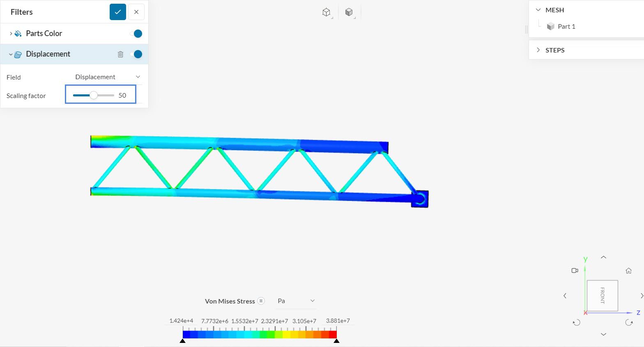Image resolution: width=644 pixels, height=347 pixels.
Task: Select Part 1 in the mesh tree
Action: tap(566, 27)
